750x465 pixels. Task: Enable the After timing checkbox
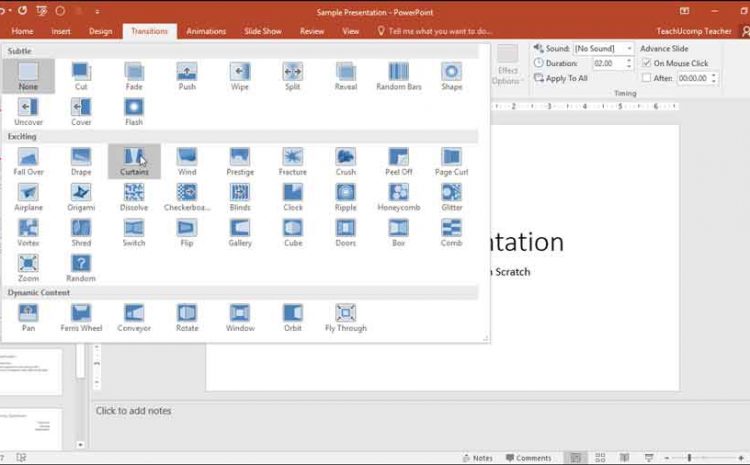click(x=646, y=78)
